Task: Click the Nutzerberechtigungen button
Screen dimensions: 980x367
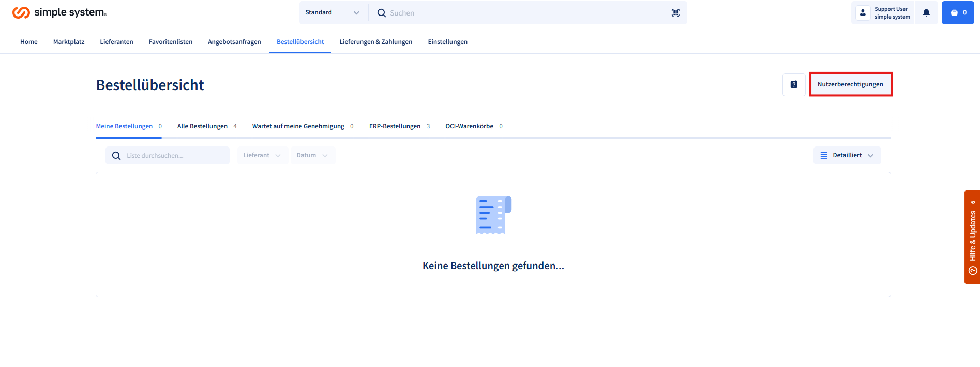Action: [x=850, y=84]
